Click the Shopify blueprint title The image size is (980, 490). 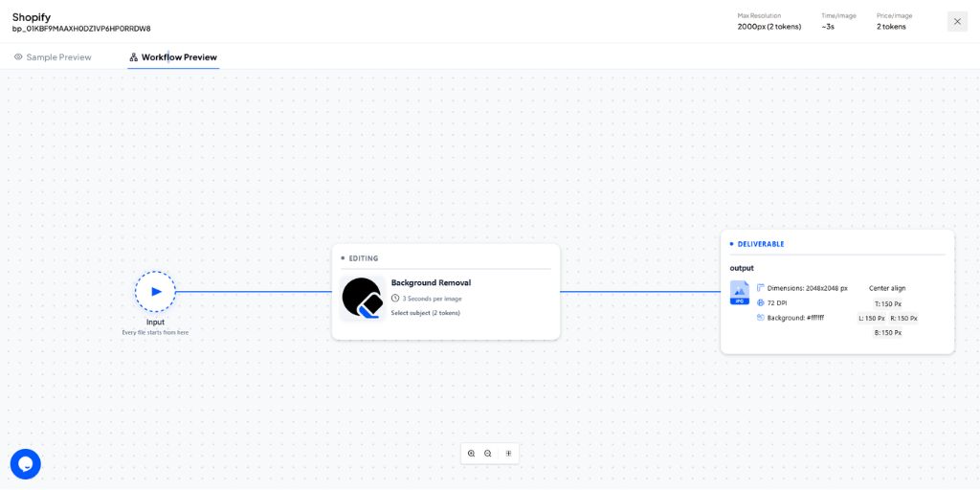32,17
